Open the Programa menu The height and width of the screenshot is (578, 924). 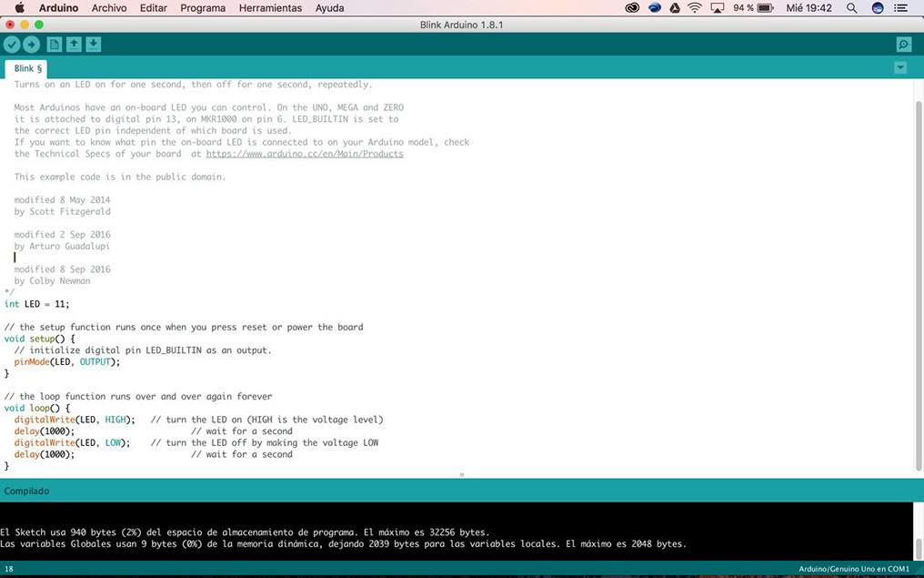[x=203, y=7]
